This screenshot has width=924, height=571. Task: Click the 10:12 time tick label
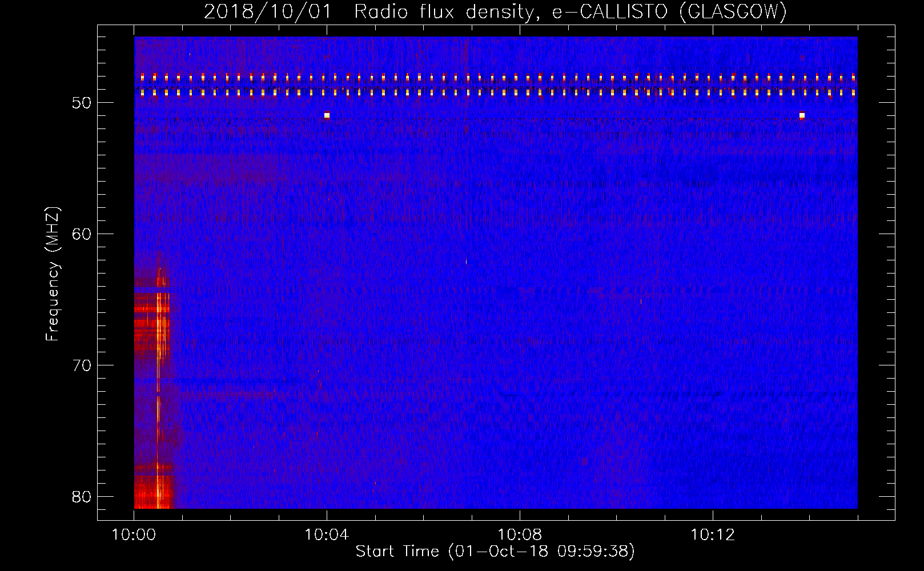coord(713,535)
